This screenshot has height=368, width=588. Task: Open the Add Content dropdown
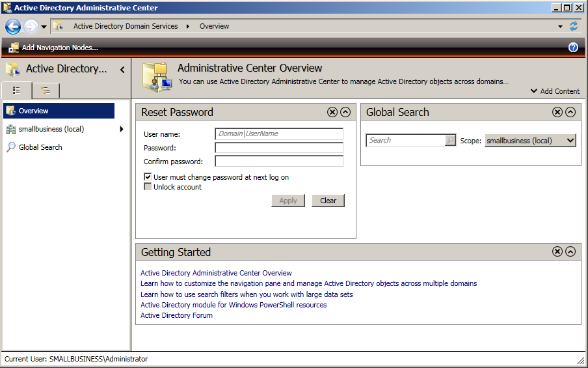[x=555, y=91]
